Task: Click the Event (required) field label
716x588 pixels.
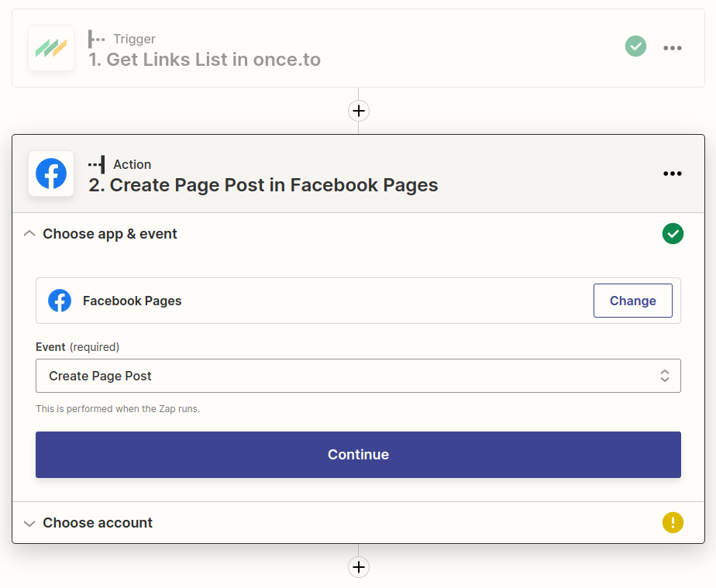Action: pos(77,347)
